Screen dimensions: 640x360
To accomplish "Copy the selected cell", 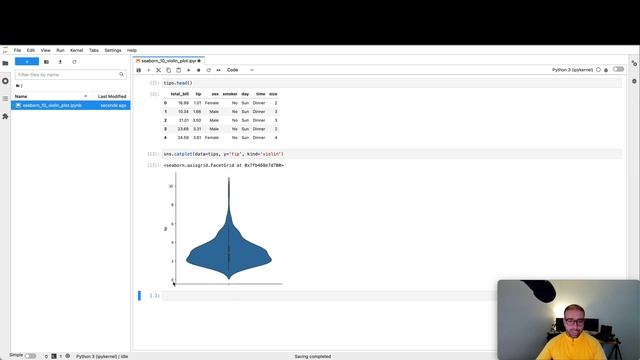I will [x=169, y=70].
